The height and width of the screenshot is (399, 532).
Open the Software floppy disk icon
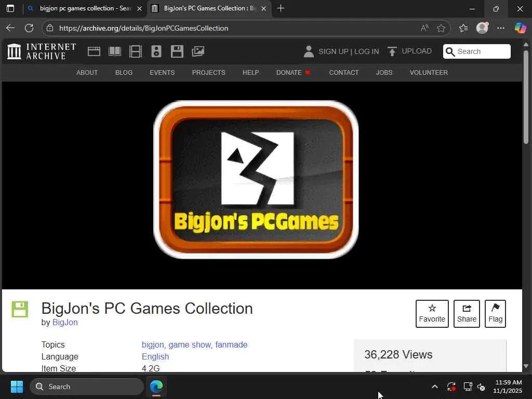click(x=177, y=51)
